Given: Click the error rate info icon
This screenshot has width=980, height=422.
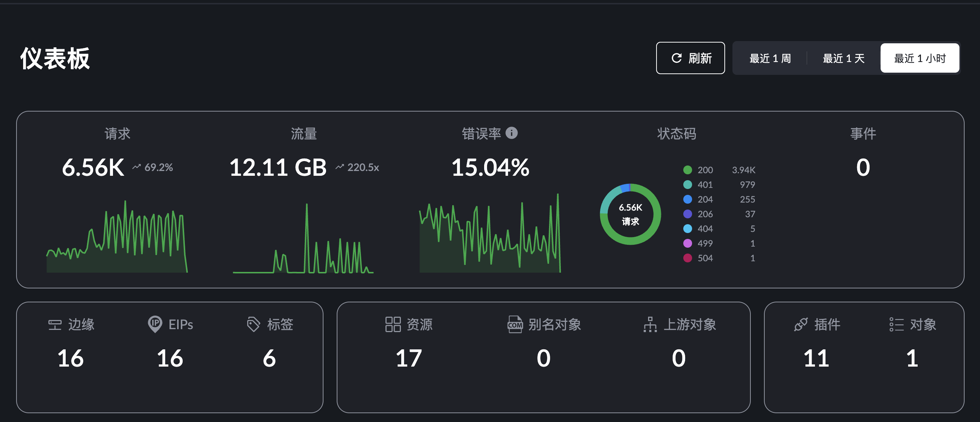Looking at the screenshot, I should pos(511,133).
